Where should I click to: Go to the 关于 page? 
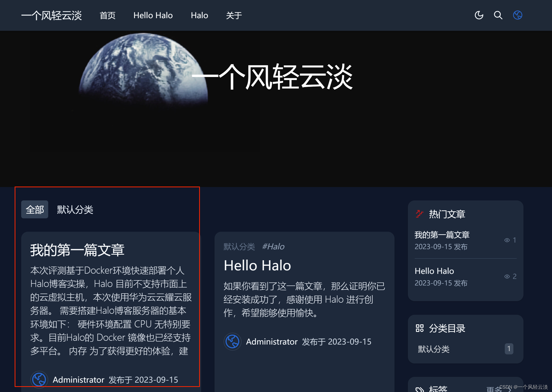(234, 15)
